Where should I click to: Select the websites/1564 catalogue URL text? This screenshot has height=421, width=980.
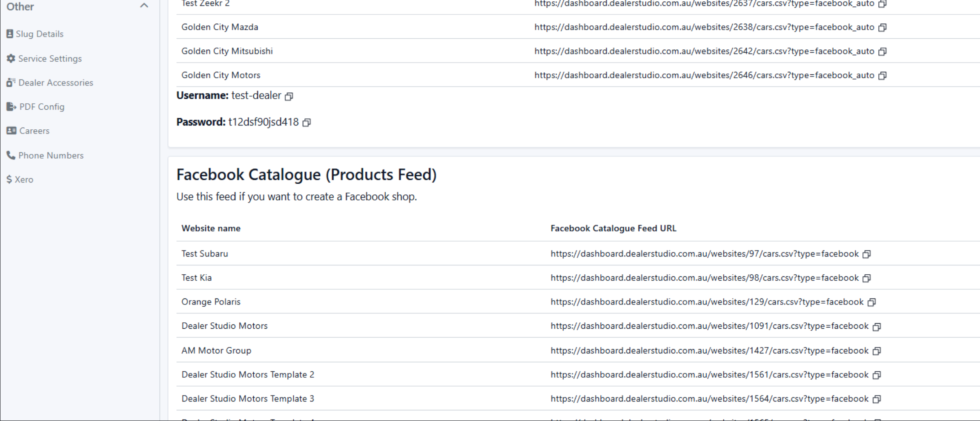[709, 398]
